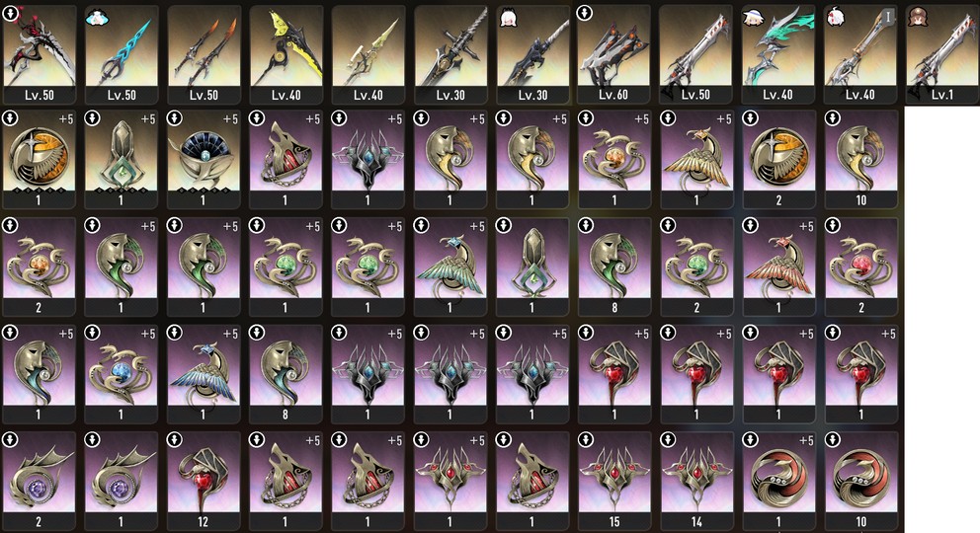Click the arrow badge on Lv.60 weapon
980x533 pixels.
coord(585,13)
